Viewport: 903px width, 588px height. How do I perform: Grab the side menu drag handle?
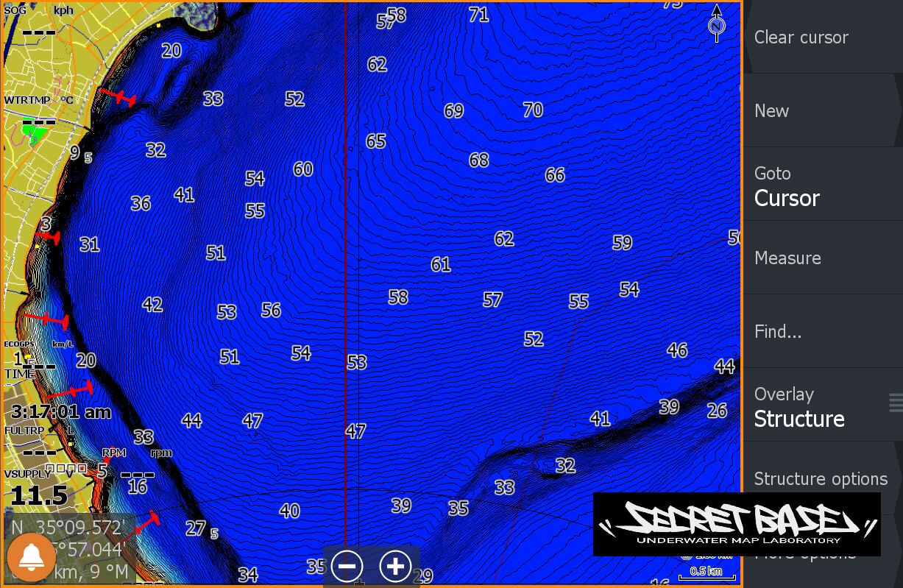[896, 403]
